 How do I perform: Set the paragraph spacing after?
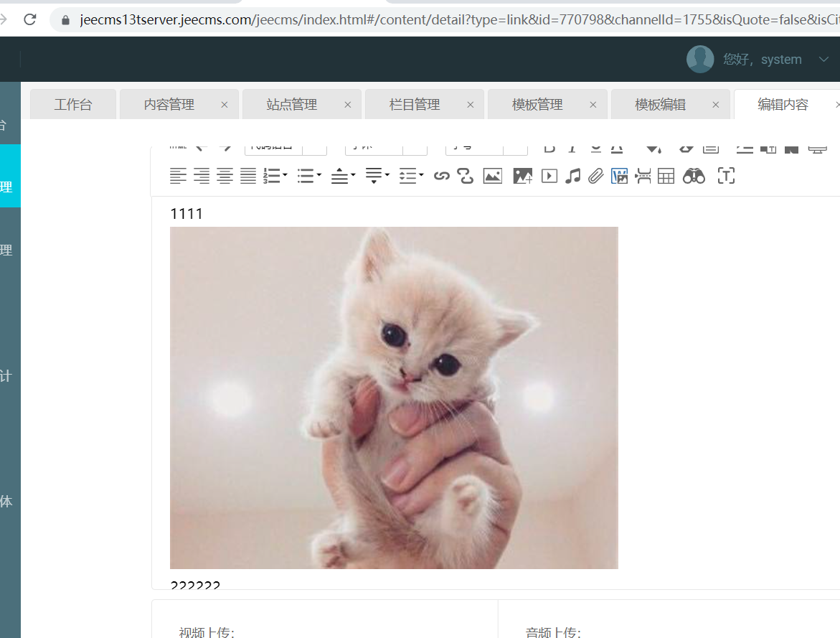click(x=374, y=176)
